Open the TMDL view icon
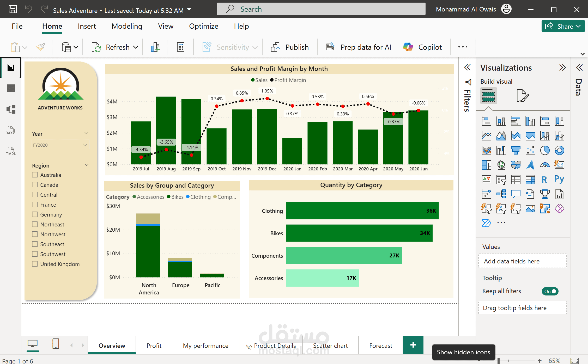The height and width of the screenshot is (364, 588). click(11, 151)
